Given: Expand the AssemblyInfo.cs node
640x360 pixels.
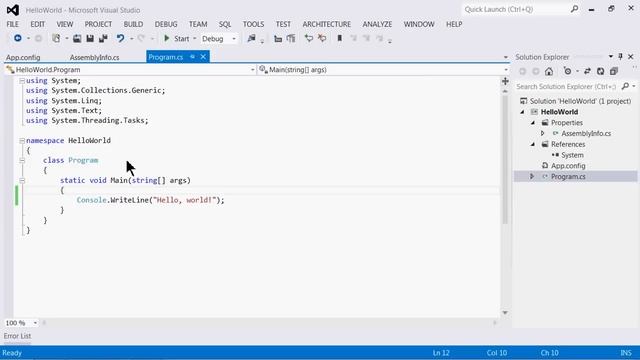Looking at the screenshot, I should click(542, 133).
